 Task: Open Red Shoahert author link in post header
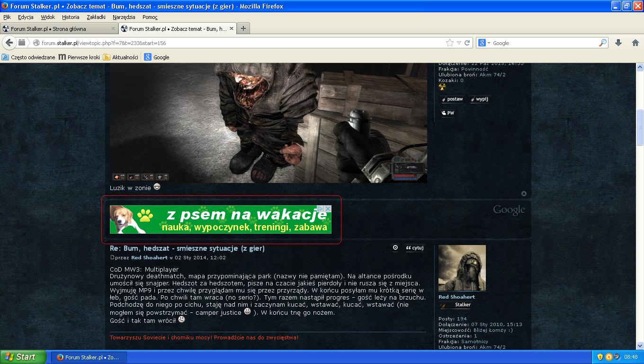pyautogui.click(x=149, y=257)
